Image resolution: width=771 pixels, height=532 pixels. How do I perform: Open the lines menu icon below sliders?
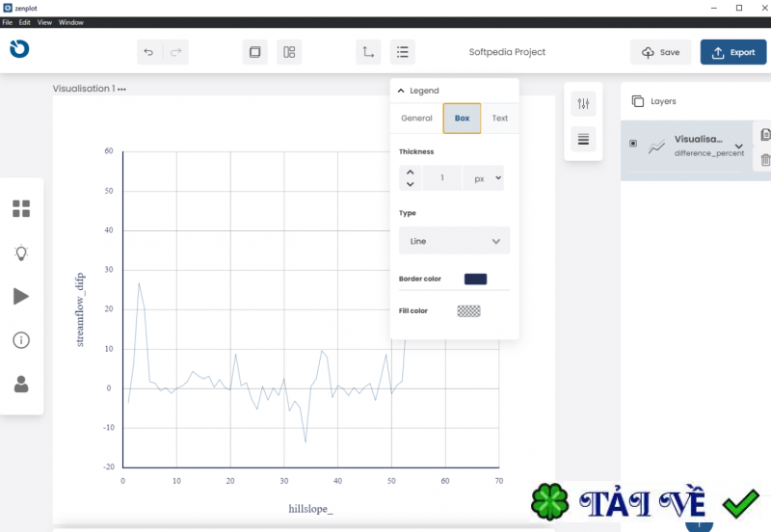583,139
